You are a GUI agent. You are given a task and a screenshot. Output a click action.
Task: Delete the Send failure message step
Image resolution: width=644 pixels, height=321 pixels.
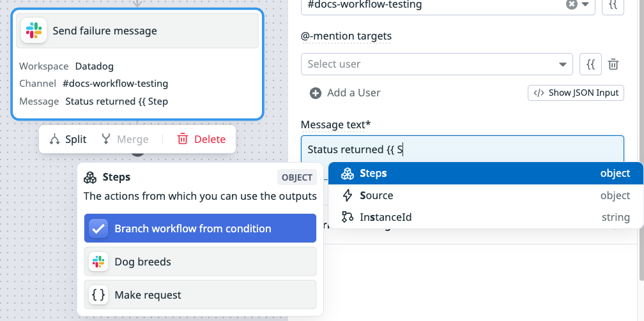click(201, 139)
